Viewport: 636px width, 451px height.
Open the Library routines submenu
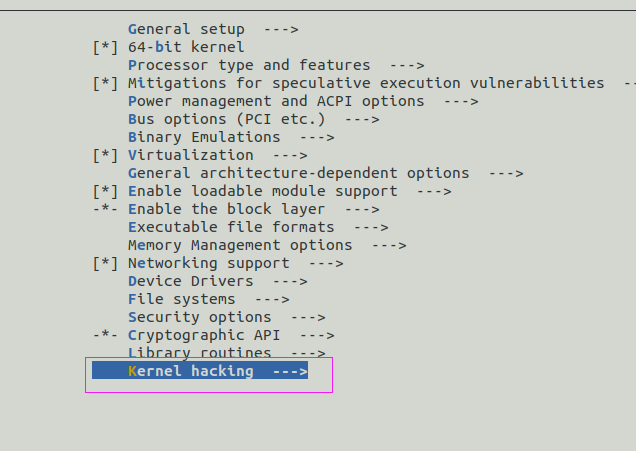[x=226, y=353]
